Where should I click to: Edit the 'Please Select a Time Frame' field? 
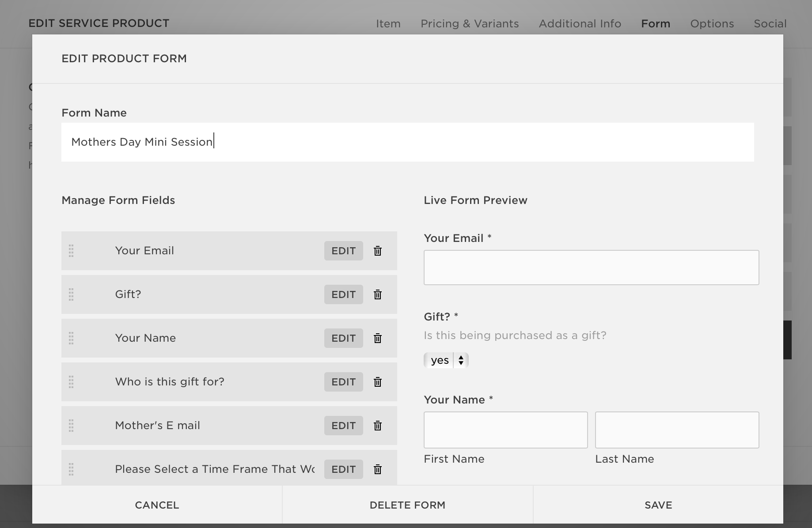(x=344, y=469)
